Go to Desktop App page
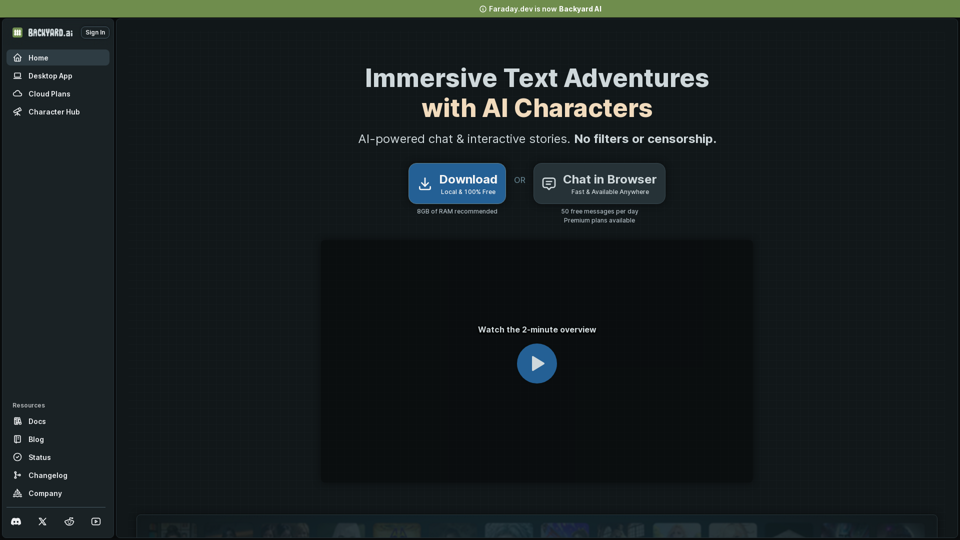Viewport: 960px width, 540px height. (x=58, y=76)
